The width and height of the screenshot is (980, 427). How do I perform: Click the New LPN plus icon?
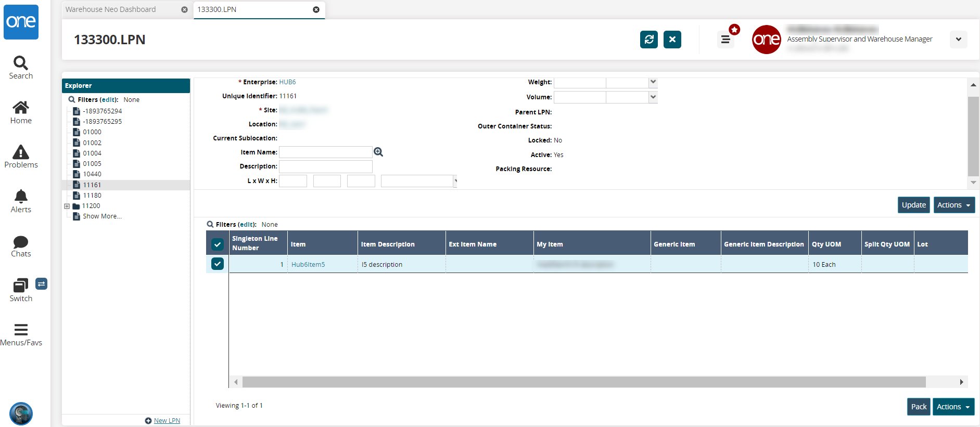pos(148,421)
